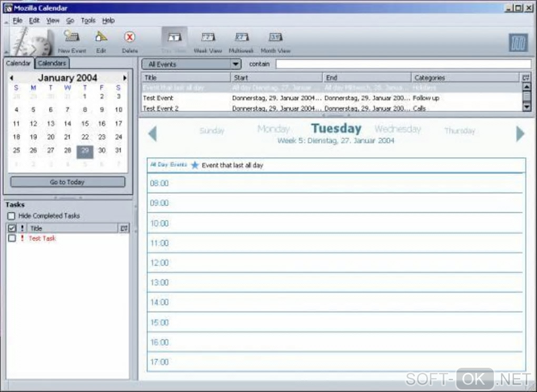537x392 pixels.
Task: Click 'Follow up' category cell
Action: [x=426, y=98]
